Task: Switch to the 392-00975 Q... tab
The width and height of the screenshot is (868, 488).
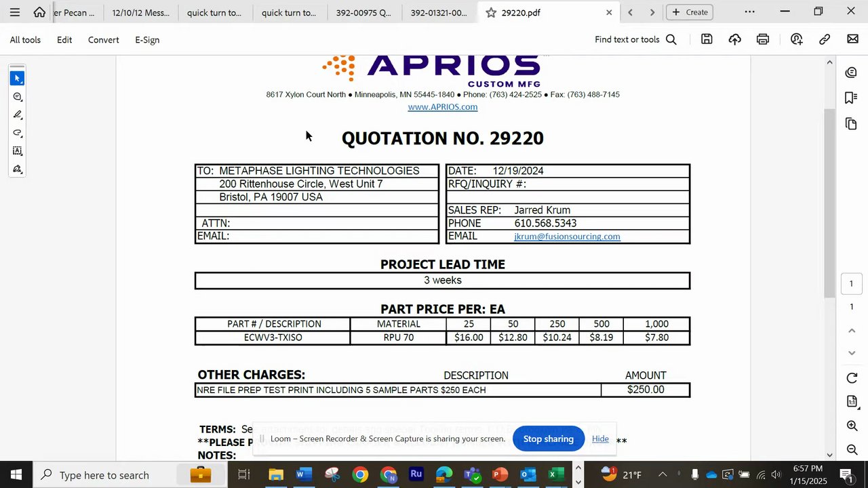Action: [365, 12]
